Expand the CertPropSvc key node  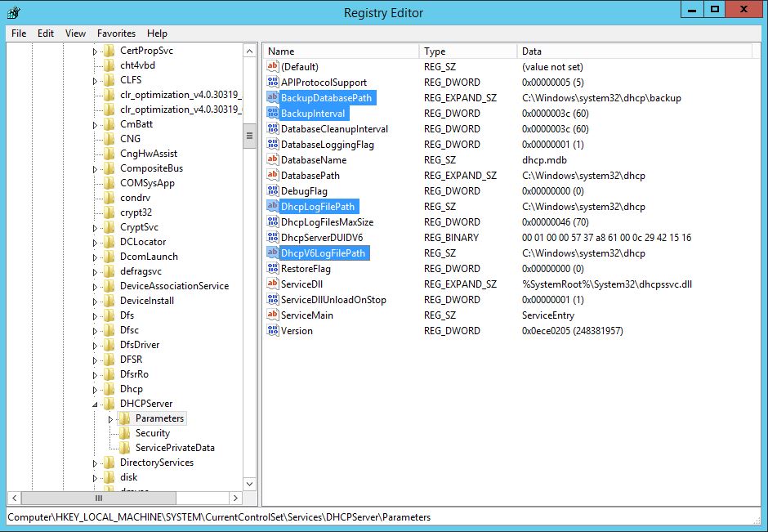point(95,51)
